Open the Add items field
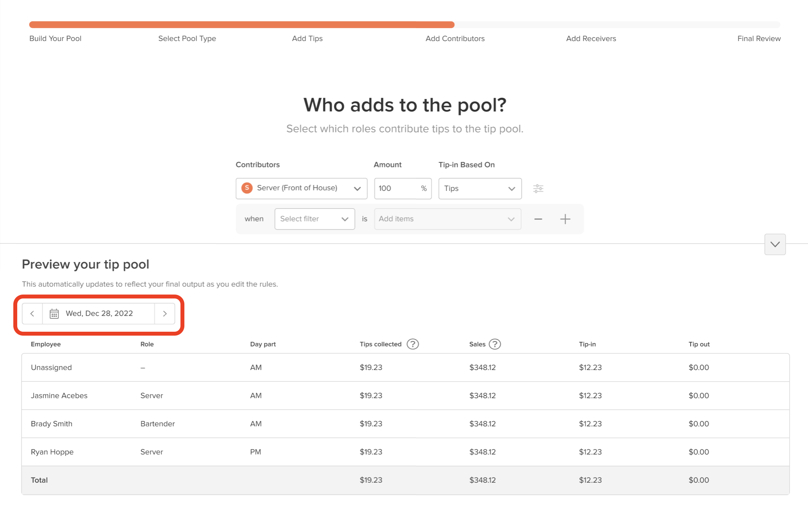Image resolution: width=808 pixels, height=532 pixels. (446, 219)
